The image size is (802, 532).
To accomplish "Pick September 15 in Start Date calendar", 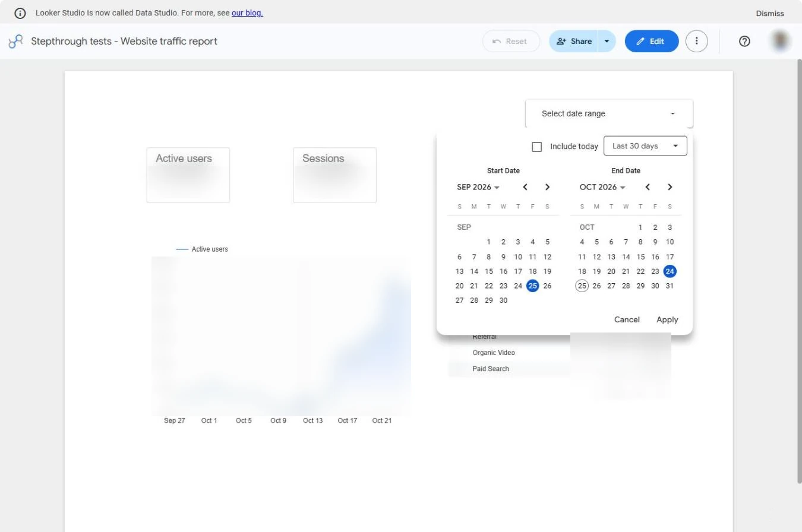I will pos(488,271).
